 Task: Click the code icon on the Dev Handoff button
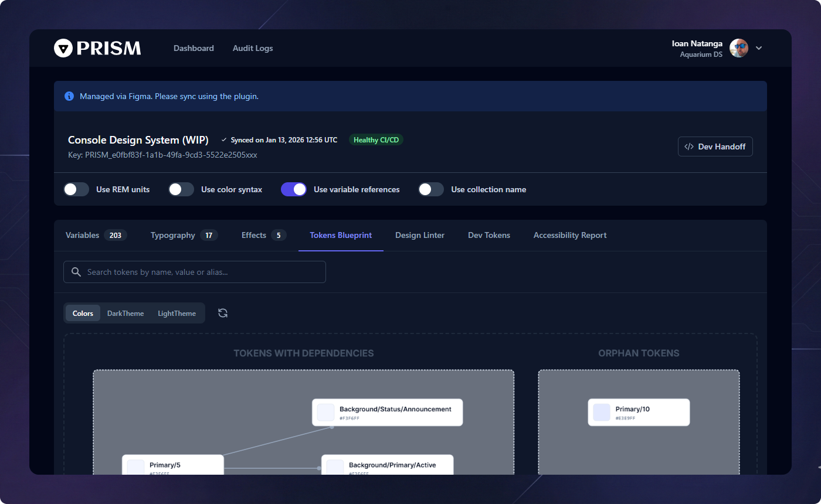pos(688,147)
